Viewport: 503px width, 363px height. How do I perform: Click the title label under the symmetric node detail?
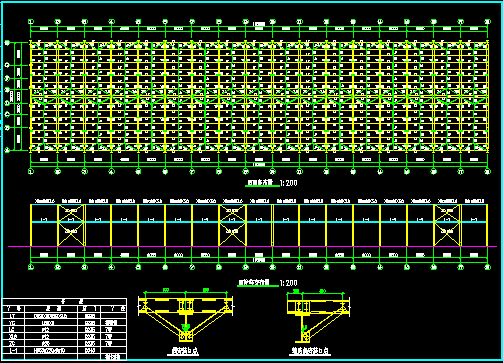tap(185, 351)
